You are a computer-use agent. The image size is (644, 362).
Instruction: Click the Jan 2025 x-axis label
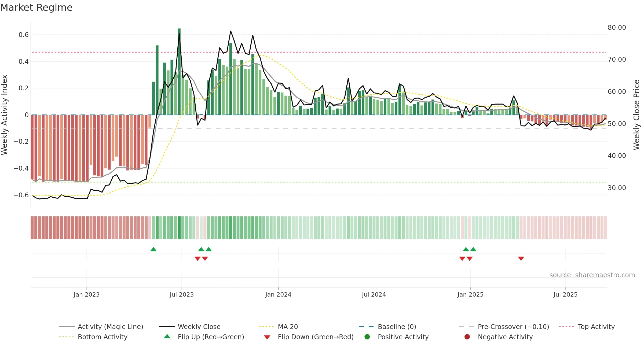[470, 294]
